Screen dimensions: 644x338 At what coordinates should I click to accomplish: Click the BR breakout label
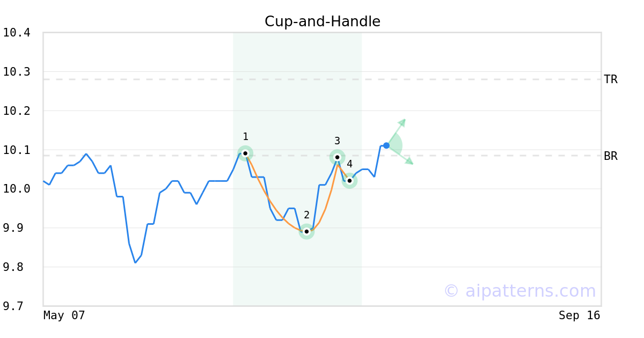point(611,156)
